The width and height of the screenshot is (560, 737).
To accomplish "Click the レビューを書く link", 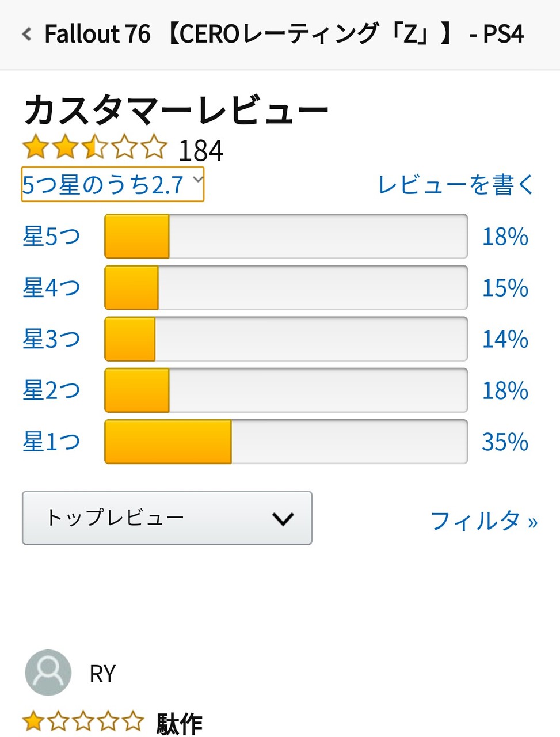I will pos(456,185).
